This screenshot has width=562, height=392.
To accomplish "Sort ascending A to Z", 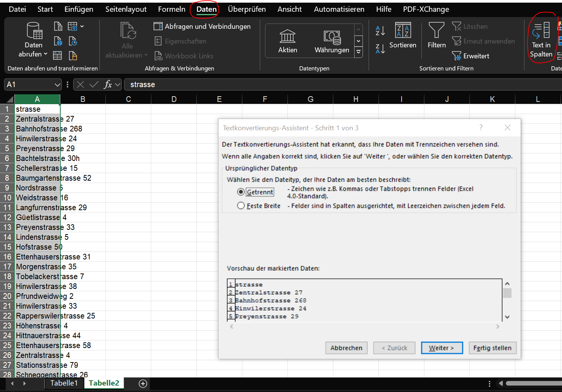I will (x=380, y=31).
